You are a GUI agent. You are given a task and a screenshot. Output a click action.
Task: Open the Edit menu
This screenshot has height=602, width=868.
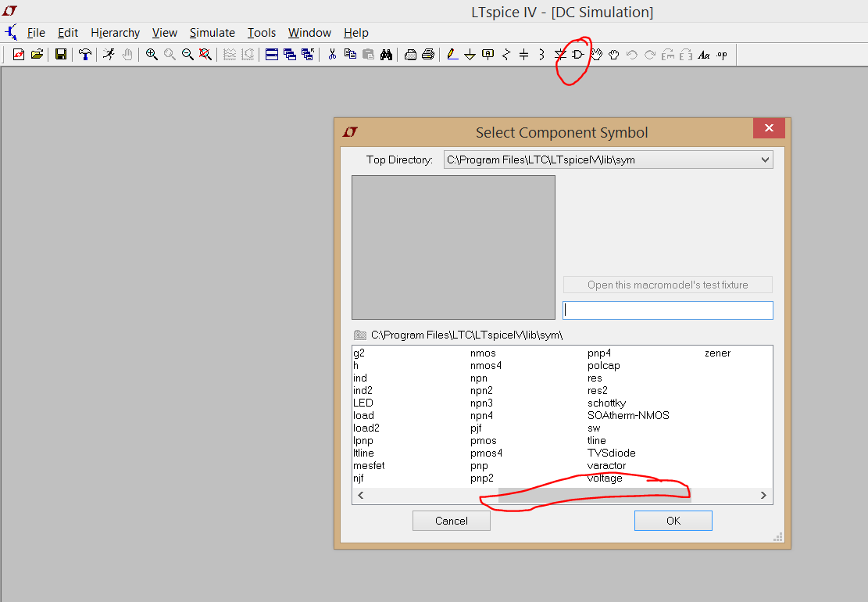pos(68,33)
